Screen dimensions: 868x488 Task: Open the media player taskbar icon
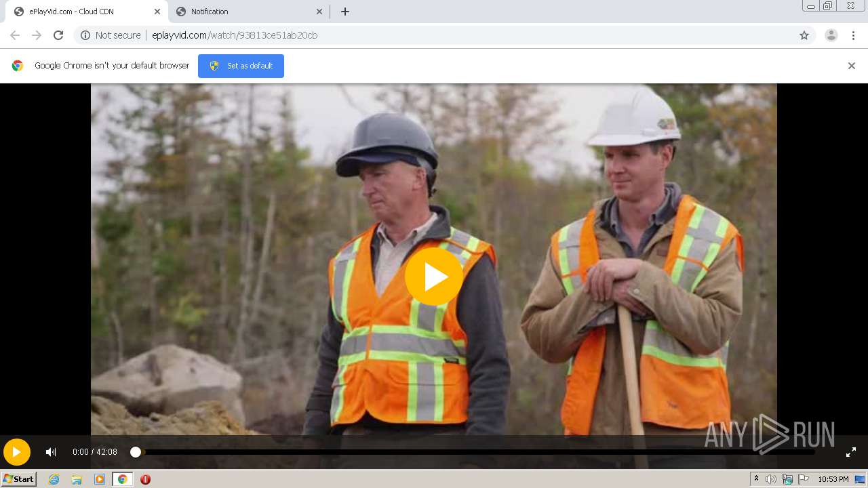(100, 479)
